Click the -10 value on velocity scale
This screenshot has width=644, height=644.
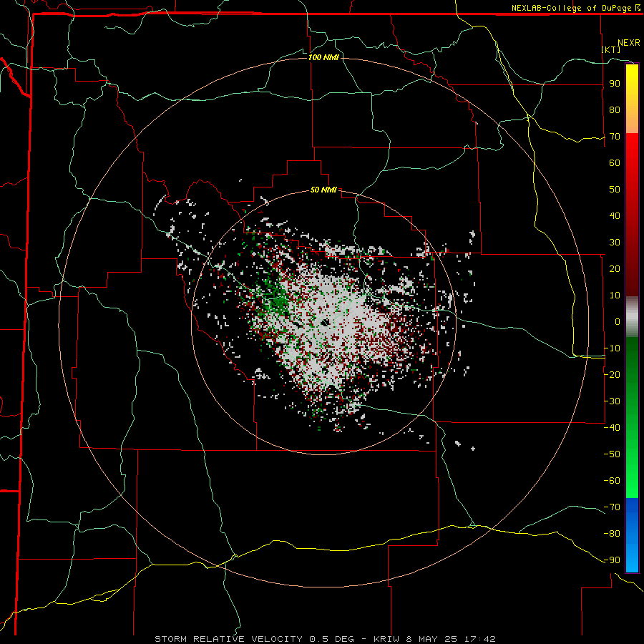pos(612,348)
